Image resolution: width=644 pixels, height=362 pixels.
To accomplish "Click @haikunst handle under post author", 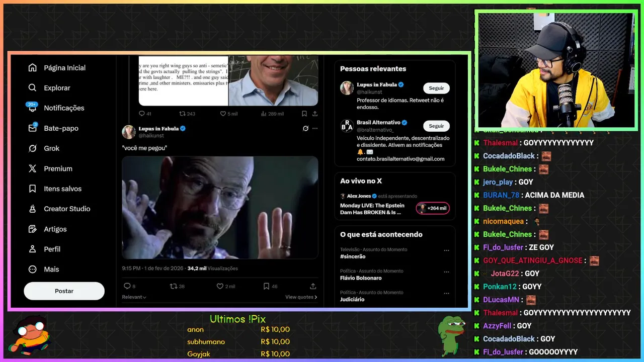I will (x=150, y=136).
